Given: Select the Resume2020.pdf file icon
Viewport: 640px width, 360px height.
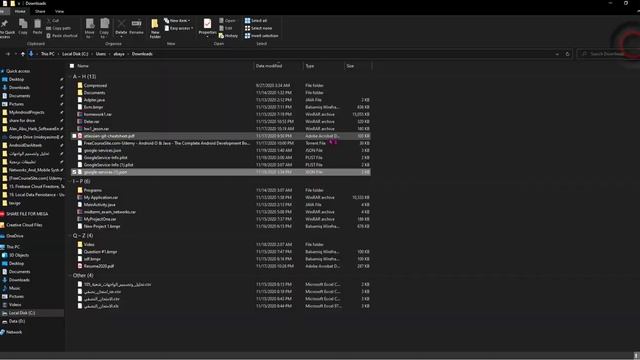Looking at the screenshot, I should click(80, 266).
